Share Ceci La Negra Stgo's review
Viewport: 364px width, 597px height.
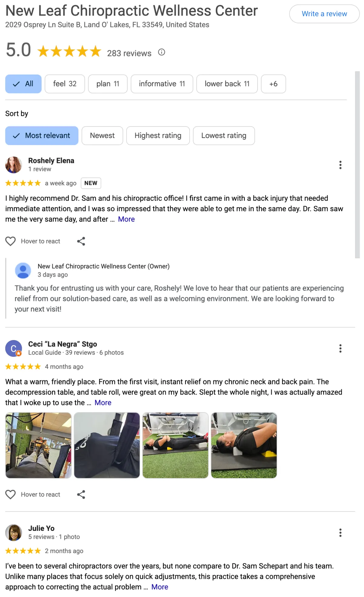(81, 494)
